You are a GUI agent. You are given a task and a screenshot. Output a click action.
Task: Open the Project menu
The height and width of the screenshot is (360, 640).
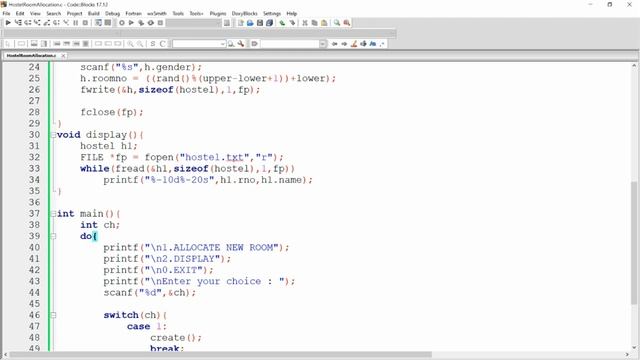pyautogui.click(x=74, y=13)
